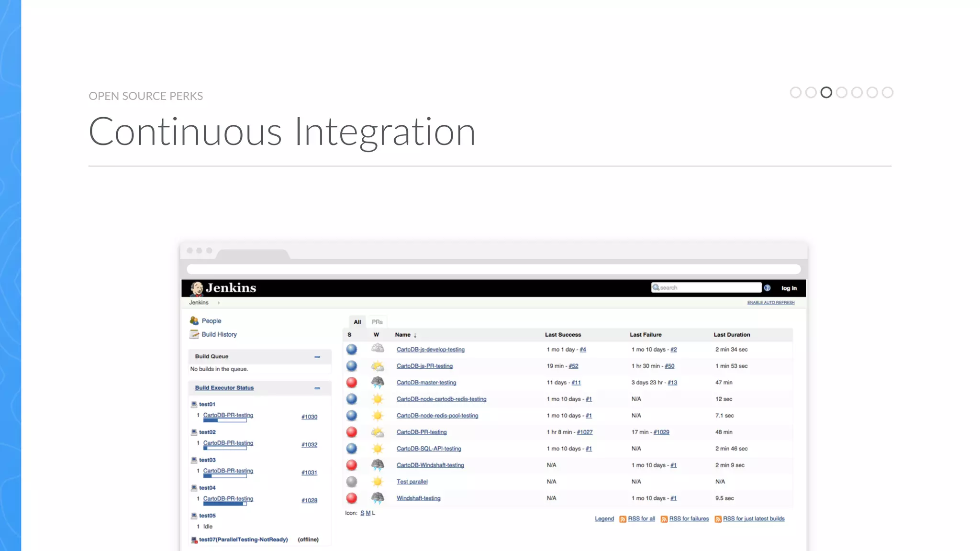The width and height of the screenshot is (980, 551).
Task: Collapse the Build Queue panel
Action: 317,357
